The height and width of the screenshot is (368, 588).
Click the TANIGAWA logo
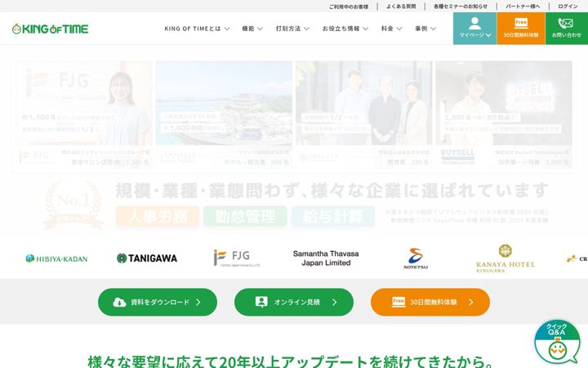click(147, 258)
